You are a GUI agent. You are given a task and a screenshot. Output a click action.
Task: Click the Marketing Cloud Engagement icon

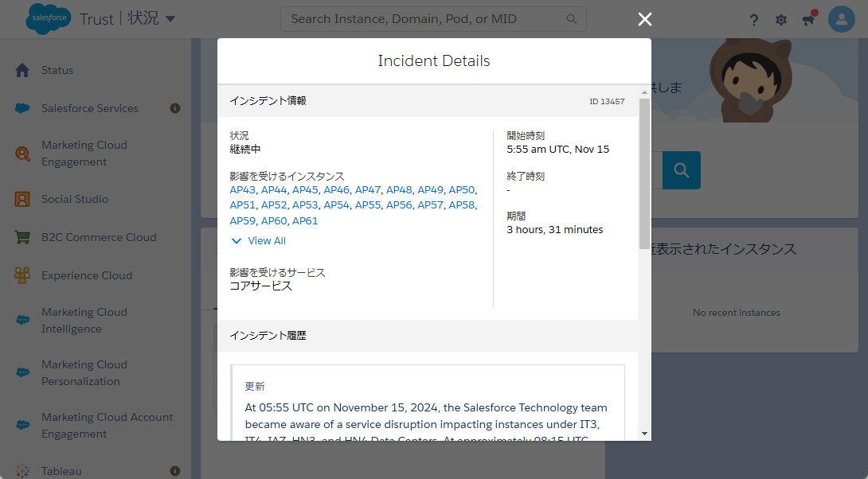(22, 152)
